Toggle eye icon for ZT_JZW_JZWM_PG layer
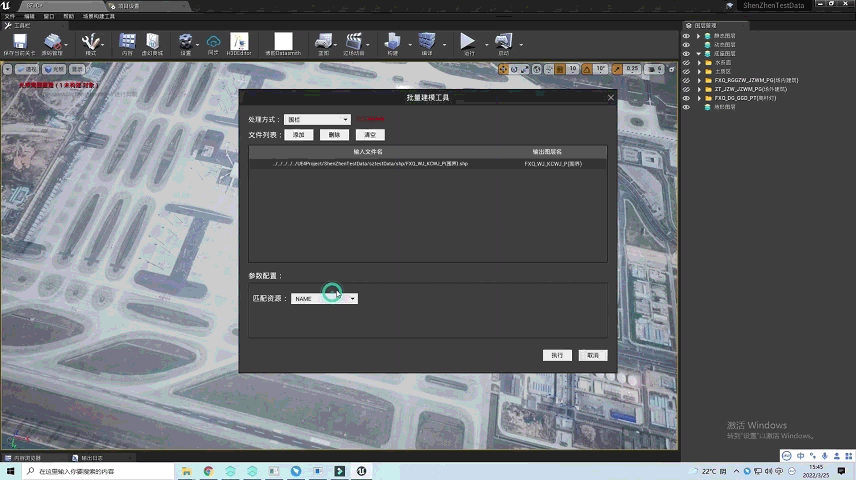Image resolution: width=856 pixels, height=480 pixels. [686, 89]
